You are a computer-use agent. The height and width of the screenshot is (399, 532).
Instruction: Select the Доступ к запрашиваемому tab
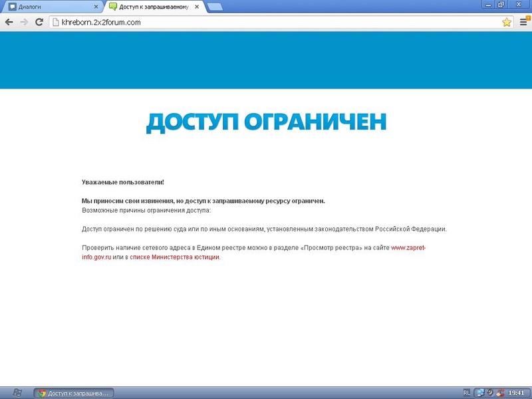[x=154, y=7]
